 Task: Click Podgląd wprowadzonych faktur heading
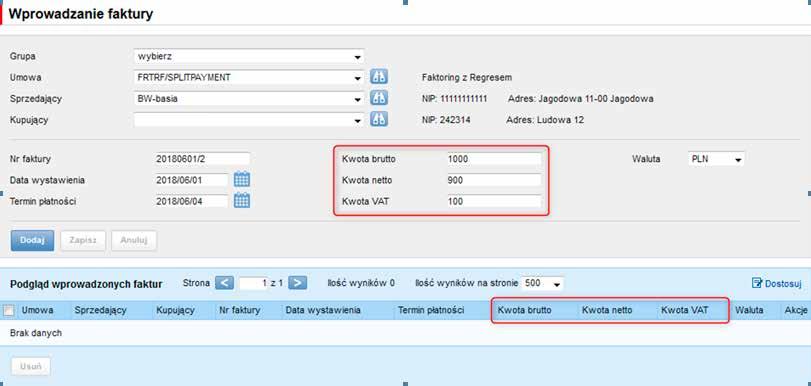pos(86,284)
